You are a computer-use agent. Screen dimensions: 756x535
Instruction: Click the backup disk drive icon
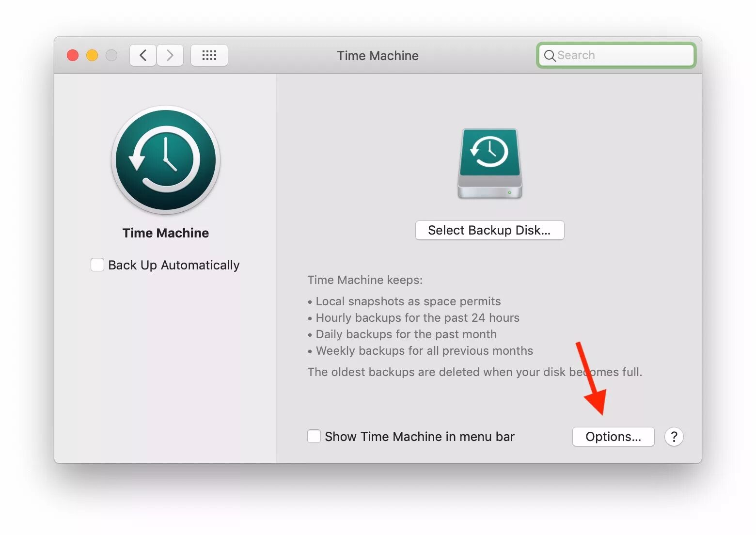tap(489, 164)
